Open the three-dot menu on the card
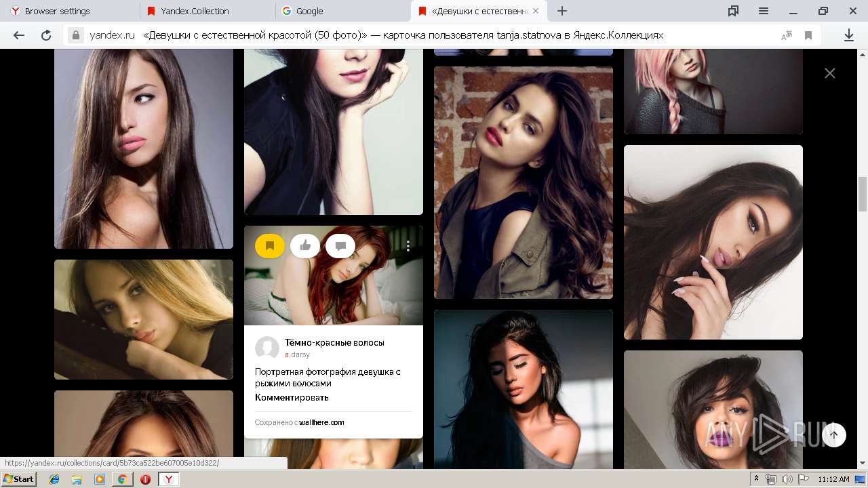The width and height of the screenshot is (868, 488). coord(408,246)
